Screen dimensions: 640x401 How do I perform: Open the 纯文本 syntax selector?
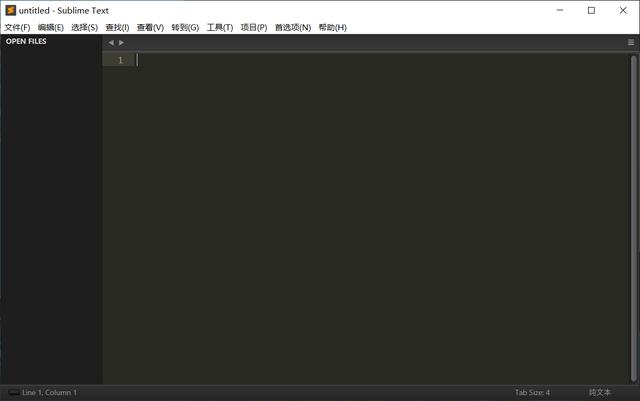tap(600, 393)
